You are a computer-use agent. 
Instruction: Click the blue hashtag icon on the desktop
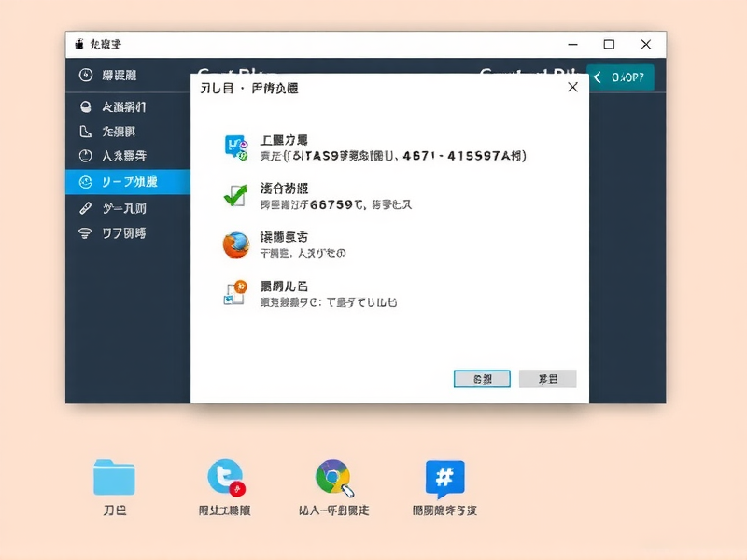click(445, 478)
